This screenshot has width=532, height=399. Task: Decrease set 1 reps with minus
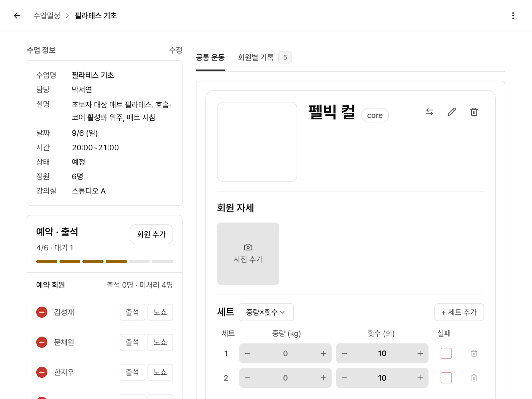point(344,353)
